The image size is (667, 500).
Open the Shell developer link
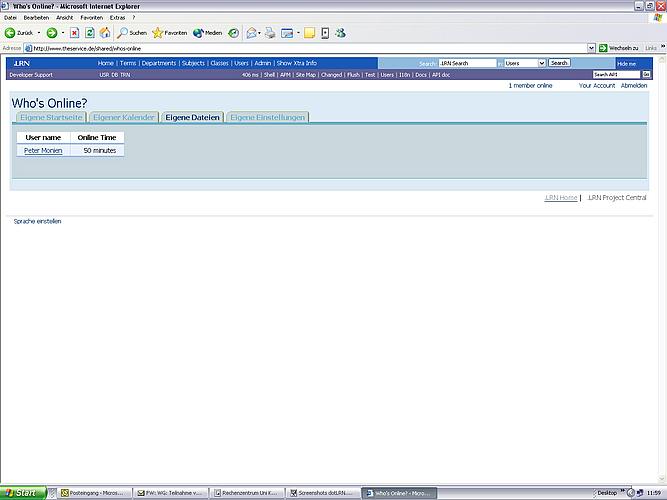tap(269, 75)
